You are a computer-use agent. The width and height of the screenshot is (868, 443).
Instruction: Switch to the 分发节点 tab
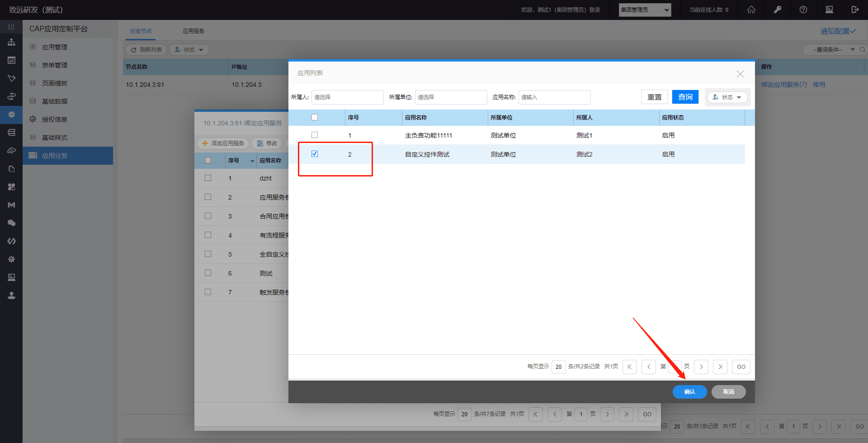coord(141,31)
